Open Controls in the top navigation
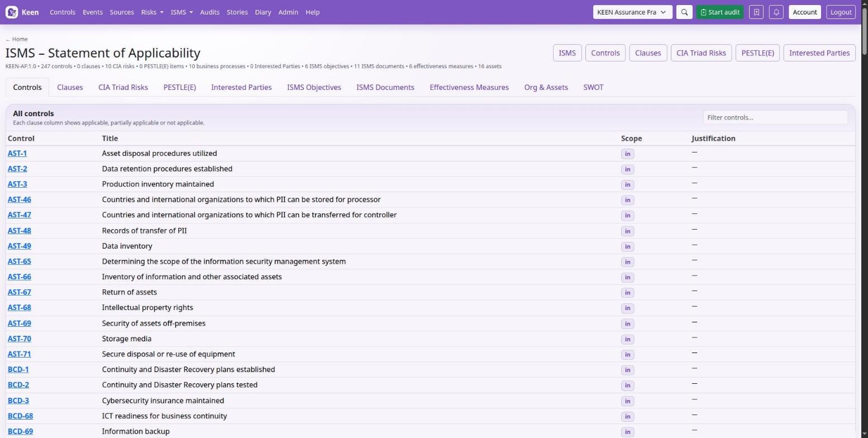The height and width of the screenshot is (438, 868). [x=63, y=12]
